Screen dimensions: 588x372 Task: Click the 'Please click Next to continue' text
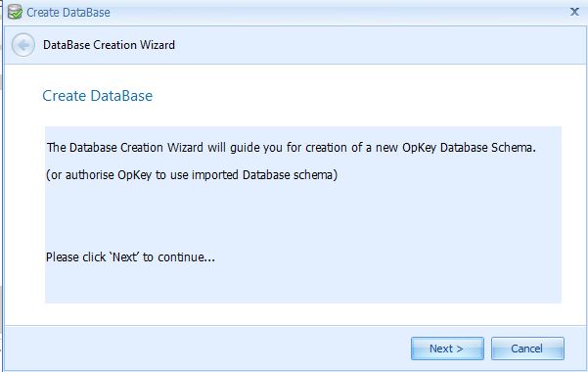coord(130,257)
